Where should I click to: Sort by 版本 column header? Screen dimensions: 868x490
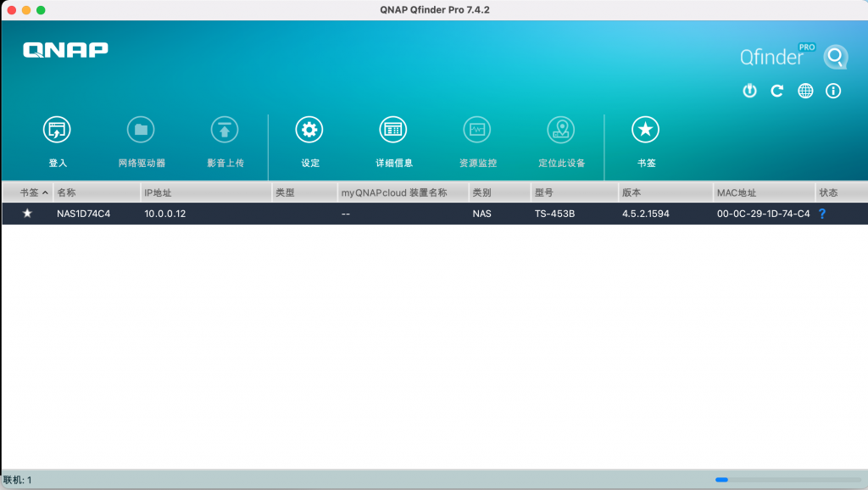[665, 192]
